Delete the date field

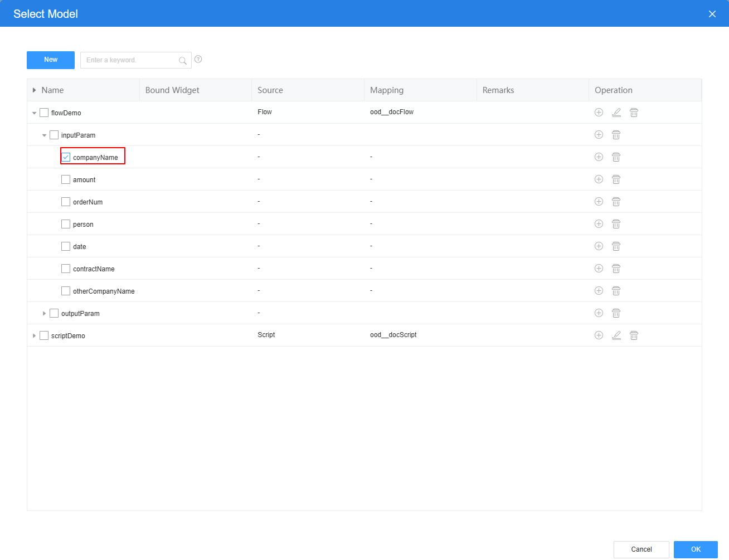pos(616,246)
